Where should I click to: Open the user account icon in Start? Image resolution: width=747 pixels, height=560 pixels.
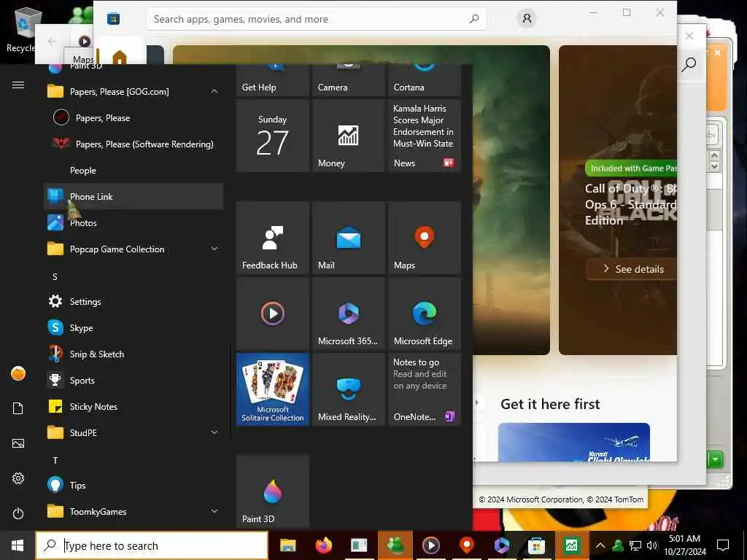18,373
